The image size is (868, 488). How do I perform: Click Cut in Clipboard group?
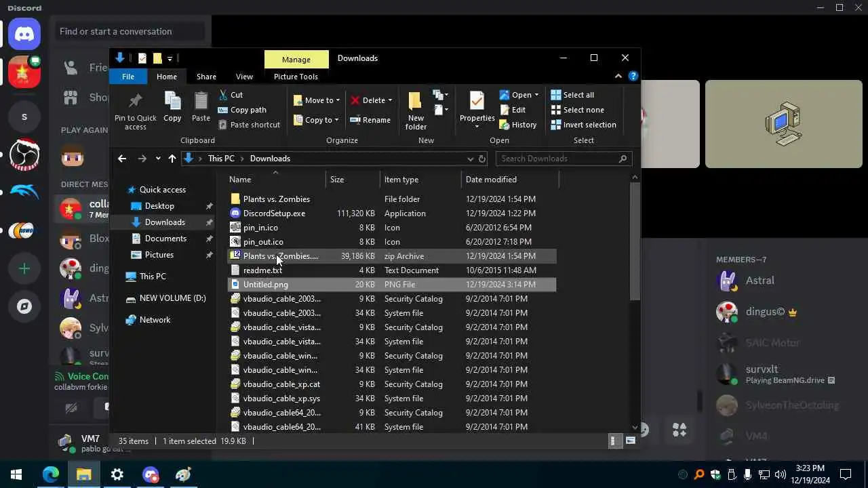pos(231,95)
